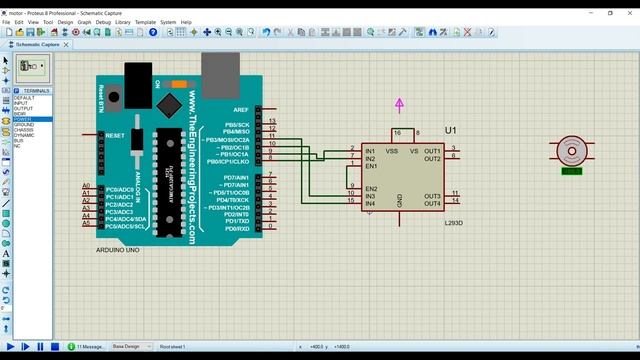Viewport: 640px width, 360px height.
Task: Open a project with the folder icon
Action: [20, 32]
